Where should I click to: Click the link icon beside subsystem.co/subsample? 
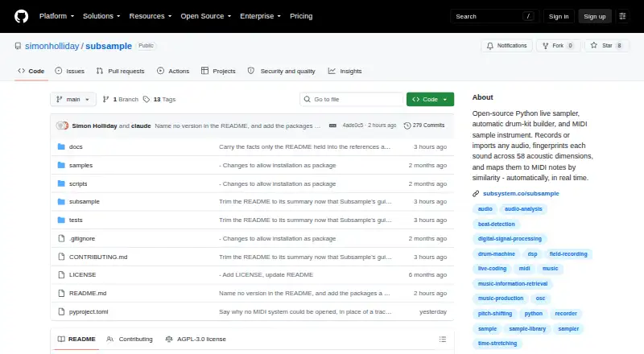(476, 193)
